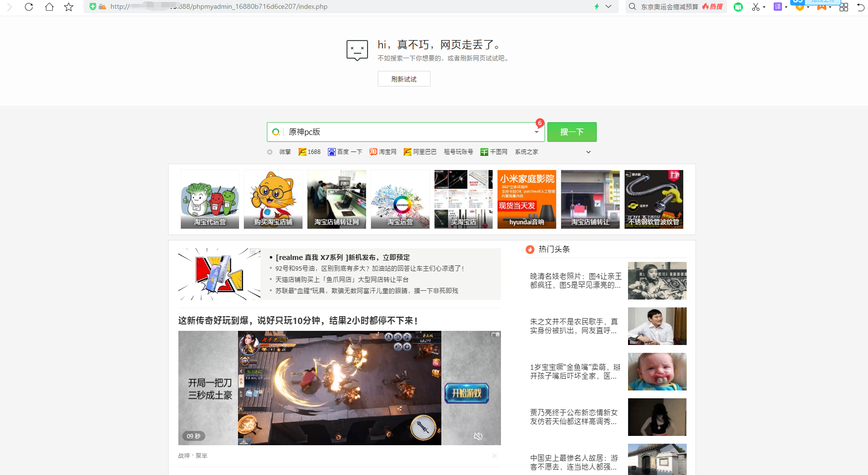Open the grid extensions icon
This screenshot has width=868, height=475.
(844, 7)
